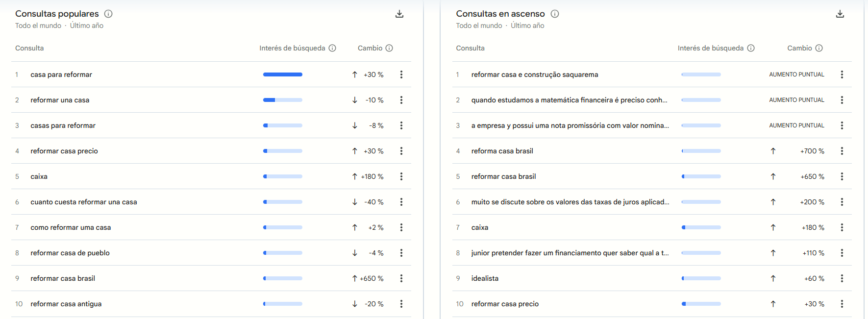Click Último año under Consultas en ascenso
The image size is (868, 319).
coord(527,25)
